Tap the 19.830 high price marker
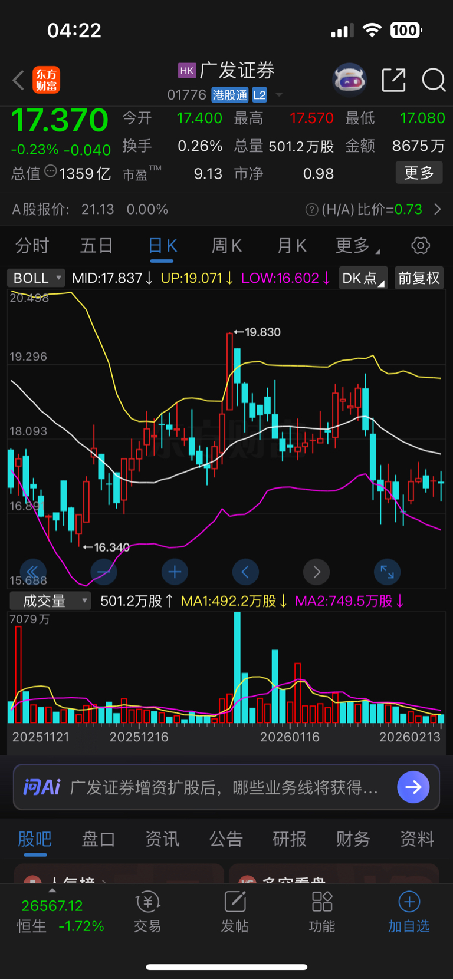The height and width of the screenshot is (980, 453). click(257, 332)
